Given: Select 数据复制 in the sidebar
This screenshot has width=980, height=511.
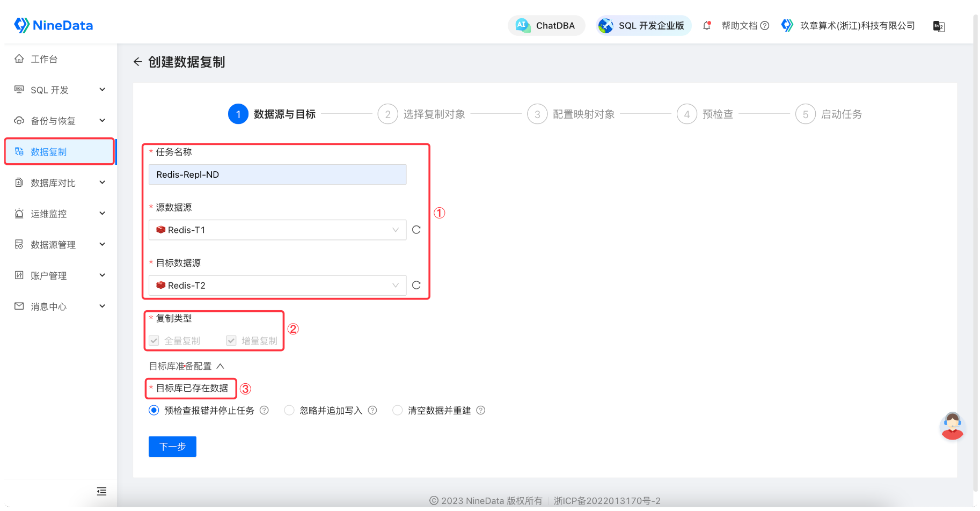Looking at the screenshot, I should pyautogui.click(x=60, y=151).
